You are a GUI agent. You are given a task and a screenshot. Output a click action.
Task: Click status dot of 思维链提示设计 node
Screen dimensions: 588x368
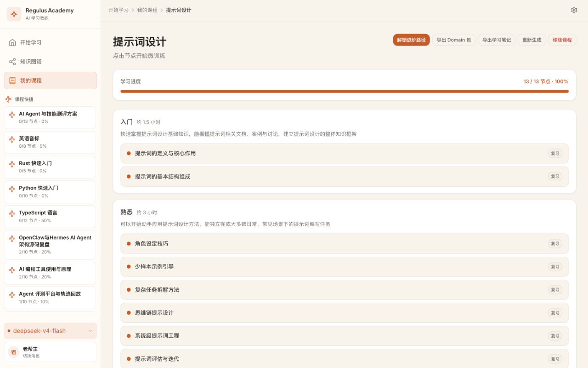pyautogui.click(x=129, y=313)
